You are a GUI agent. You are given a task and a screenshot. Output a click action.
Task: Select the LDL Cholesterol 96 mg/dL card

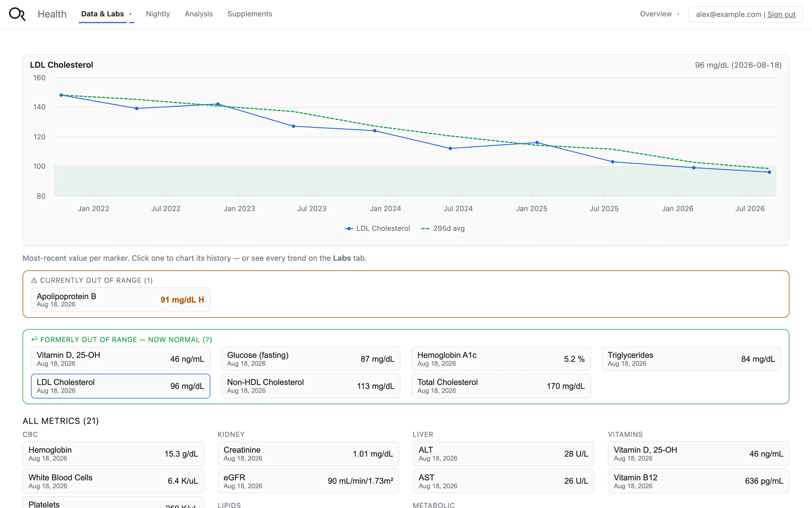coord(120,386)
